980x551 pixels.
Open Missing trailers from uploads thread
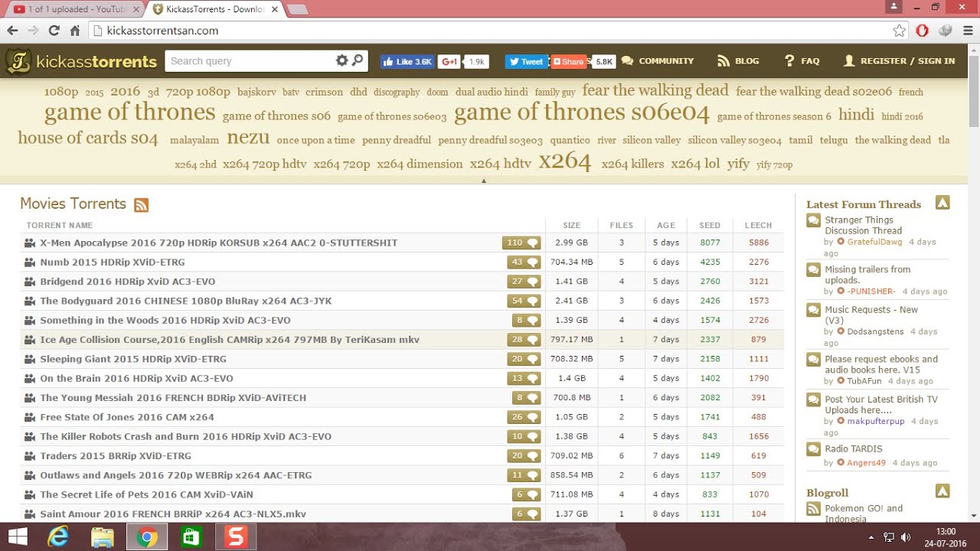tap(867, 275)
